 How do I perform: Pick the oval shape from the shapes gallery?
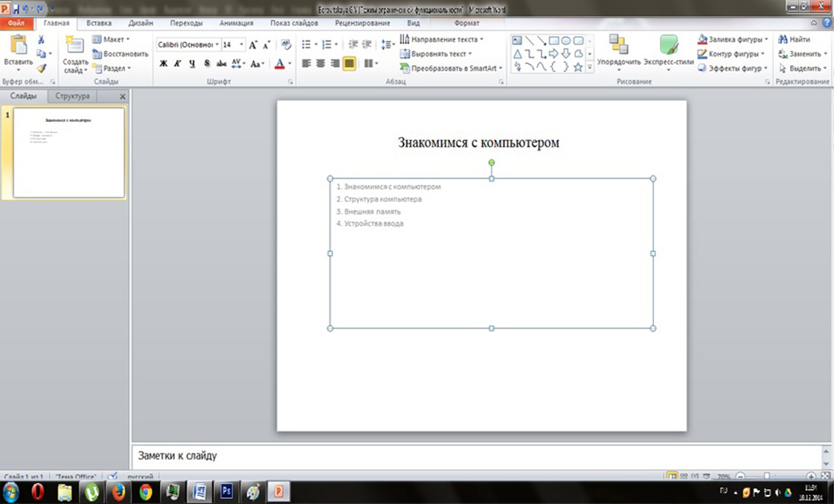(x=565, y=40)
